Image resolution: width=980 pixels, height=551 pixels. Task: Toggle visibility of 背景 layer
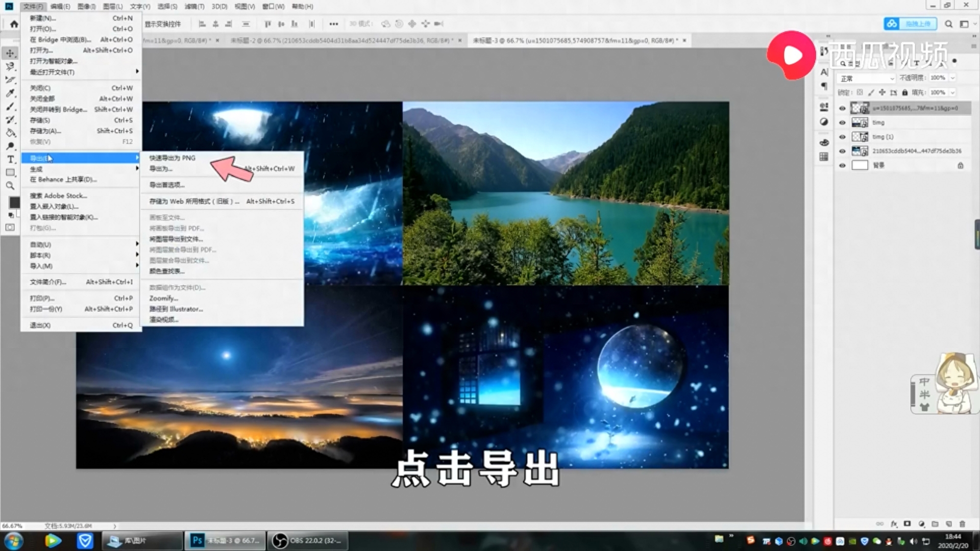click(842, 165)
